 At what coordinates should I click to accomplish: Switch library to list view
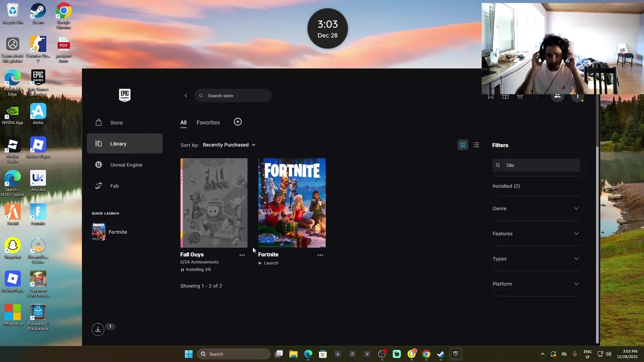476,145
